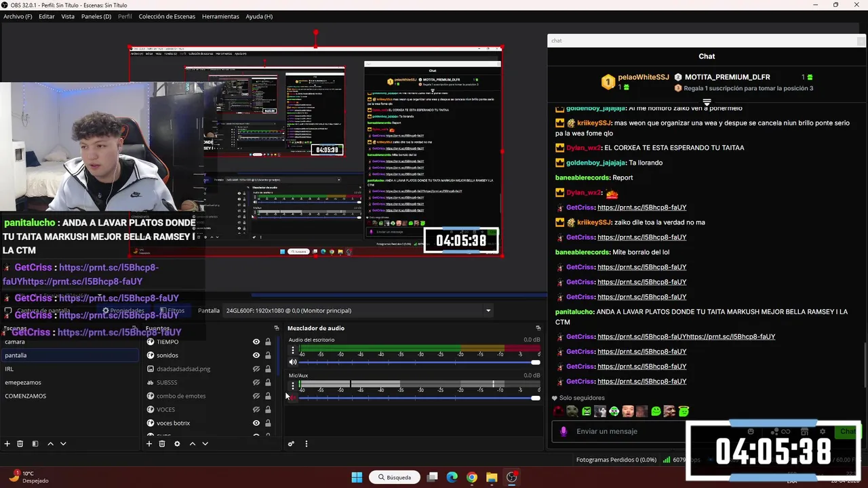Pick the green smiling blob emote

click(x=656, y=411)
